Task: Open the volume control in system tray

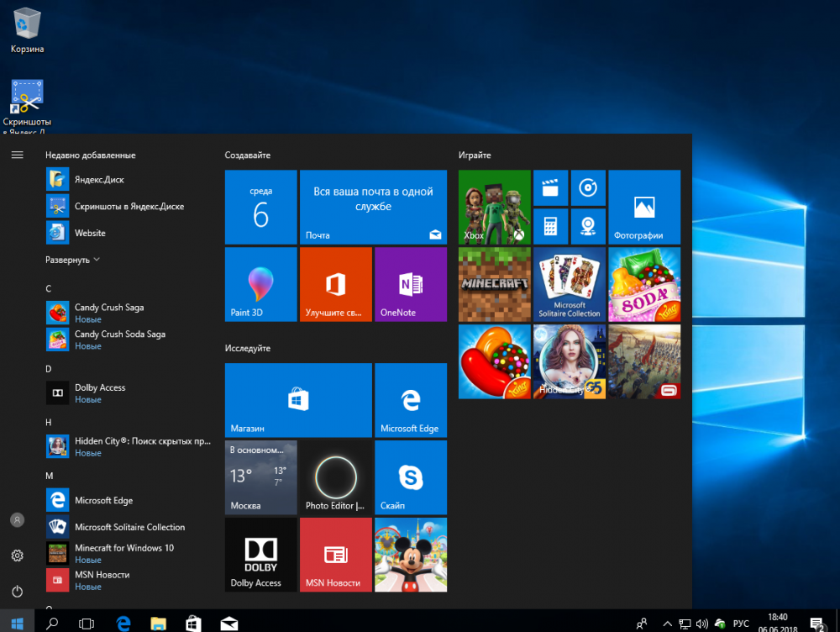Action: (702, 624)
